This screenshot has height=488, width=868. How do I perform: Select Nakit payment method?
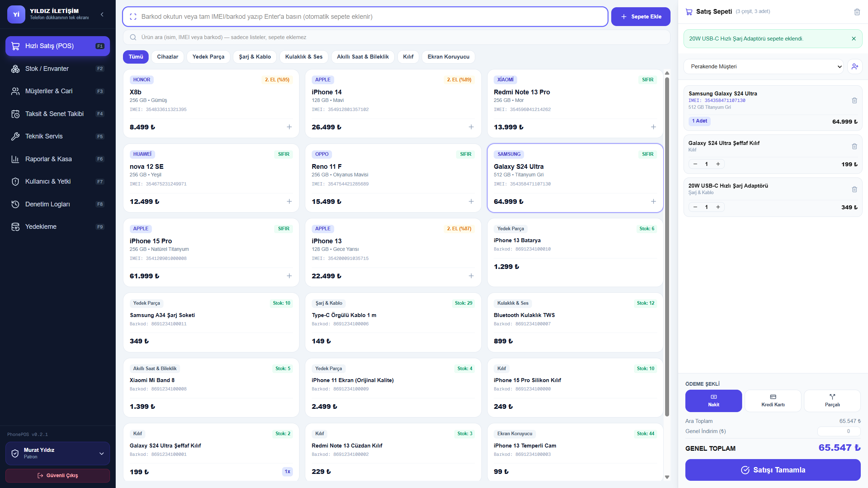pyautogui.click(x=714, y=401)
